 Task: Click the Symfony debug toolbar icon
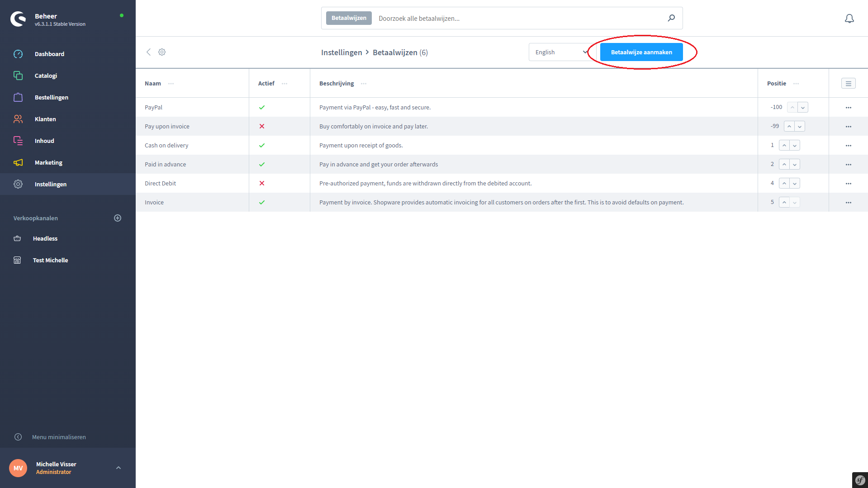tap(860, 480)
